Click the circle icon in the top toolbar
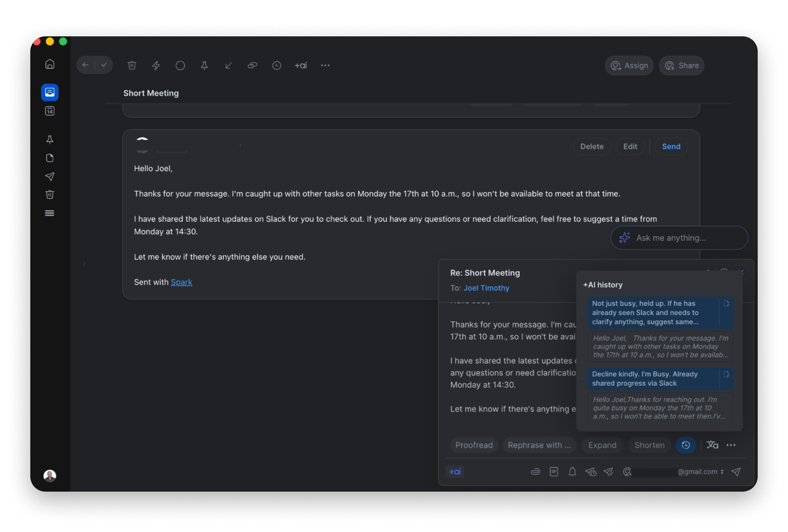This screenshot has width=788, height=532. (x=180, y=66)
